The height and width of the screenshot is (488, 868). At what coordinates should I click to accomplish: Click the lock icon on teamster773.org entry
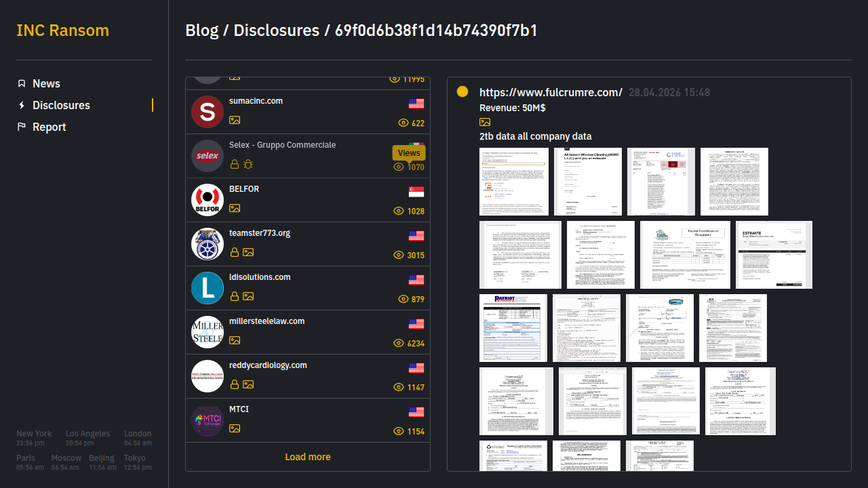pos(235,252)
